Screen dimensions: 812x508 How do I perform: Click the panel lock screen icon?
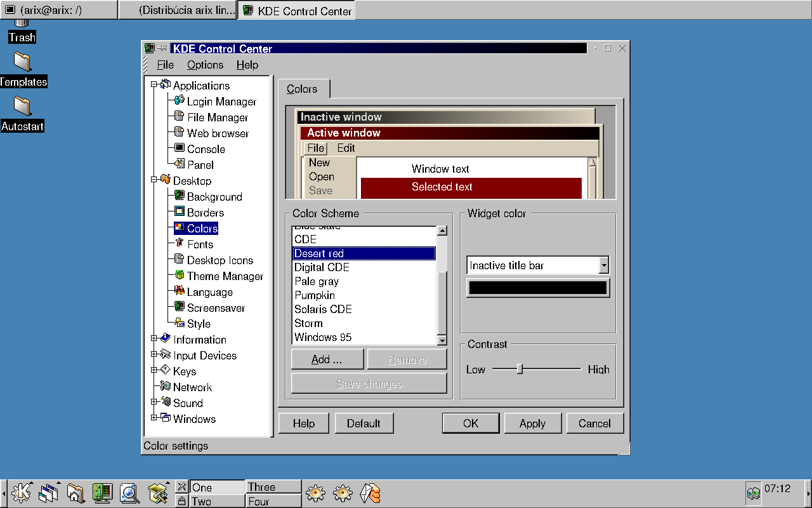click(181, 501)
